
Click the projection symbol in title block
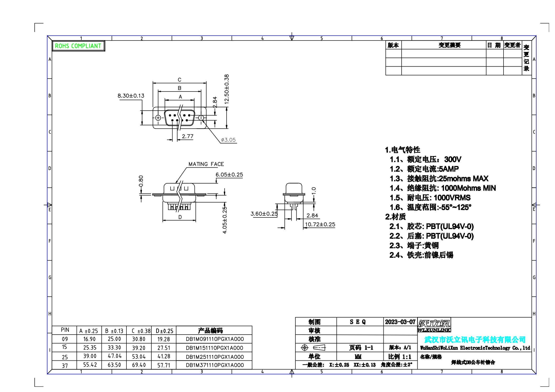pyautogui.click(x=313, y=348)
